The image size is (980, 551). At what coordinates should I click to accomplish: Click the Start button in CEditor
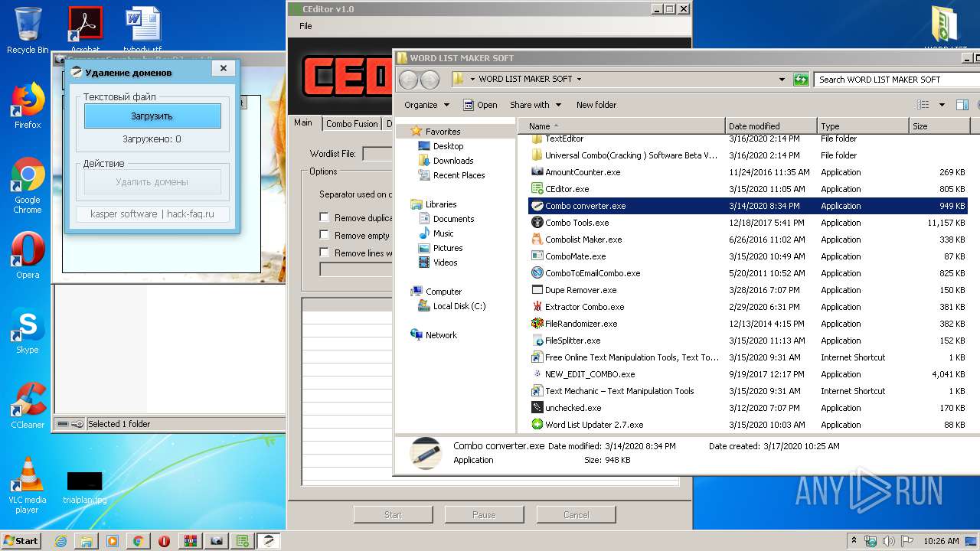coord(393,514)
